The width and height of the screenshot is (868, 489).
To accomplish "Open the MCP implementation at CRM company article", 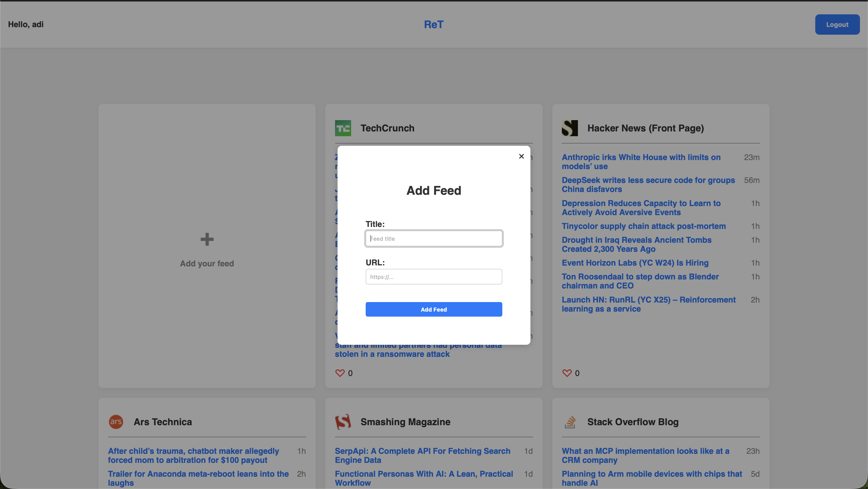I will click(645, 455).
